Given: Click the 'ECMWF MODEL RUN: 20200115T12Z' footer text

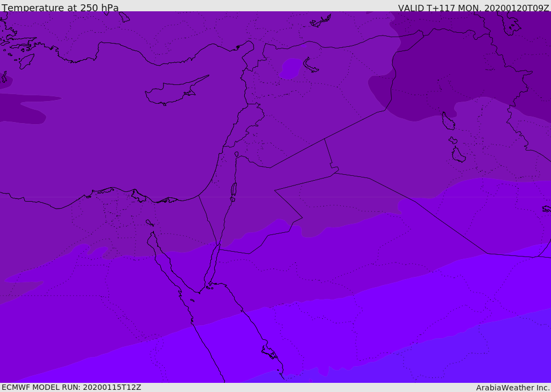Looking at the screenshot, I should 72,387.
